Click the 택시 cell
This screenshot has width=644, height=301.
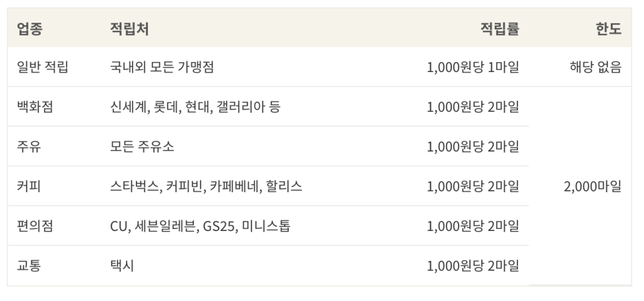(x=122, y=266)
